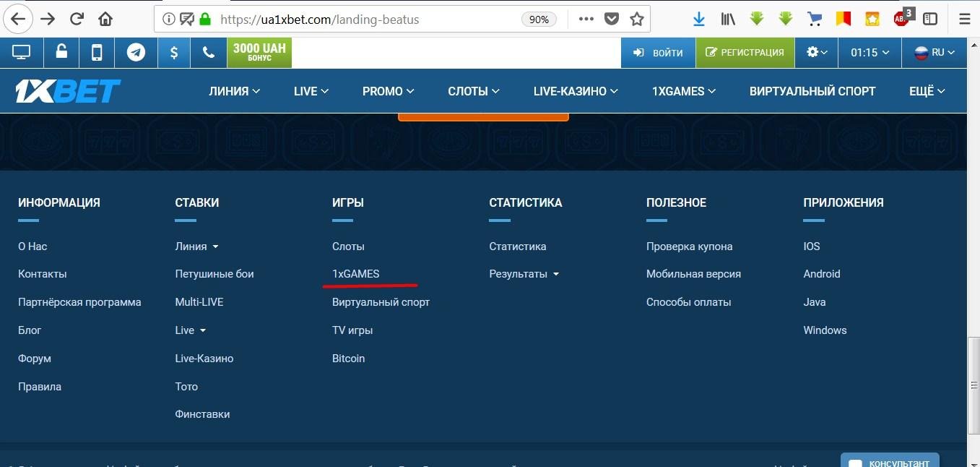Open the browser downloads arrow
Screen dimensions: 980x467
point(698,20)
